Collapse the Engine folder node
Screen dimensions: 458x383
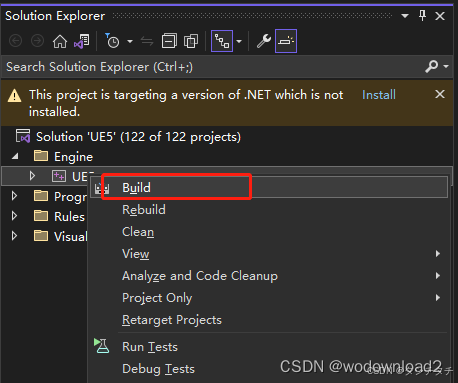(x=15, y=156)
